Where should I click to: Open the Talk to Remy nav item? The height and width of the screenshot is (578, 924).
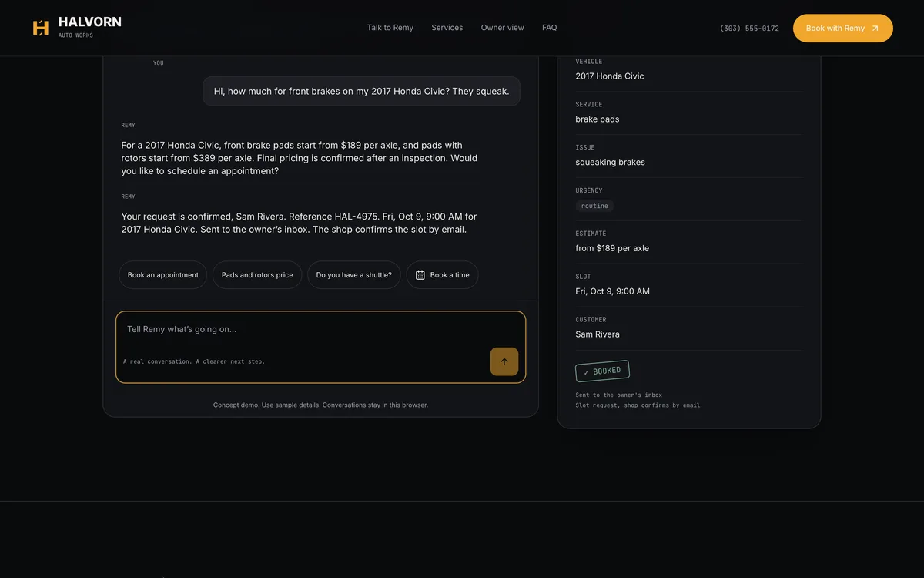click(390, 28)
